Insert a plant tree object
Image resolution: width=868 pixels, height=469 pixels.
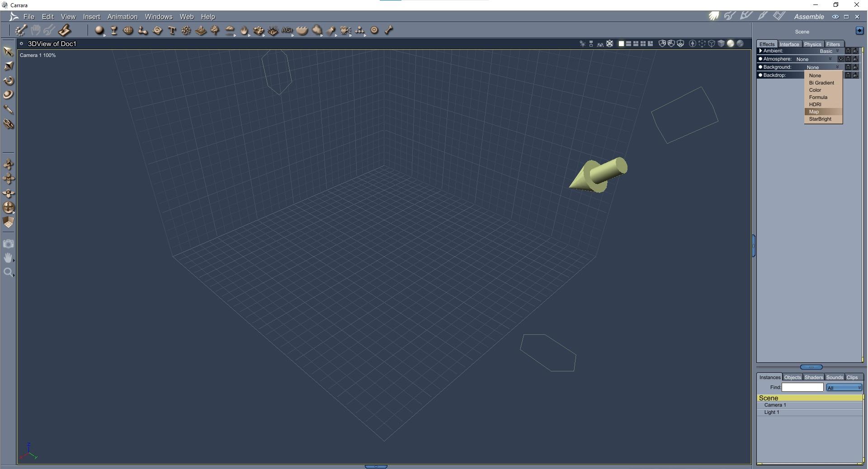pyautogui.click(x=215, y=30)
